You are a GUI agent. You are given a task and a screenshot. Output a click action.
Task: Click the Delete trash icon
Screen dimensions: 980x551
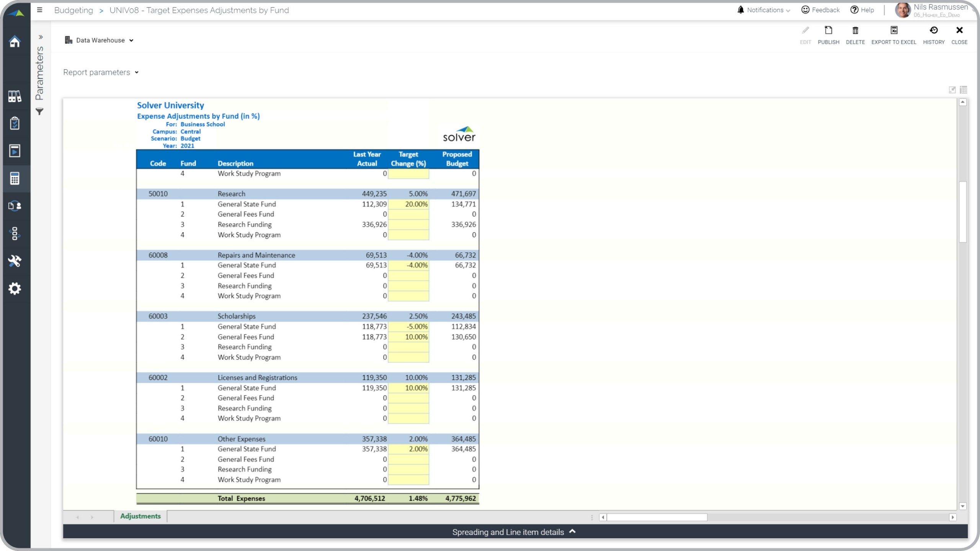point(855,31)
